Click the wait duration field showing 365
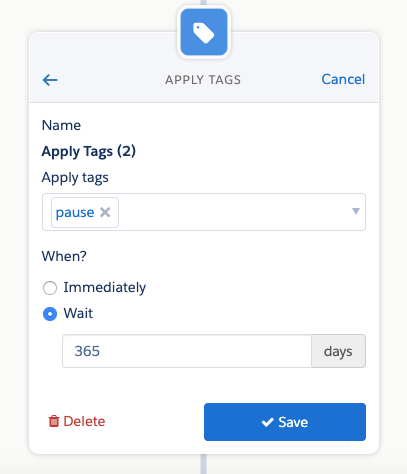407x474 pixels. tap(187, 351)
